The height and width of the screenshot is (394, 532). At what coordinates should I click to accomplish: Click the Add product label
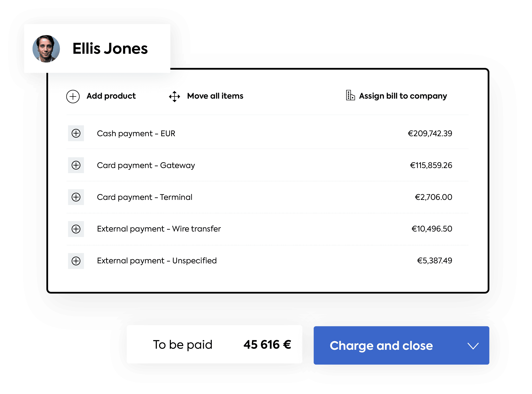[111, 96]
